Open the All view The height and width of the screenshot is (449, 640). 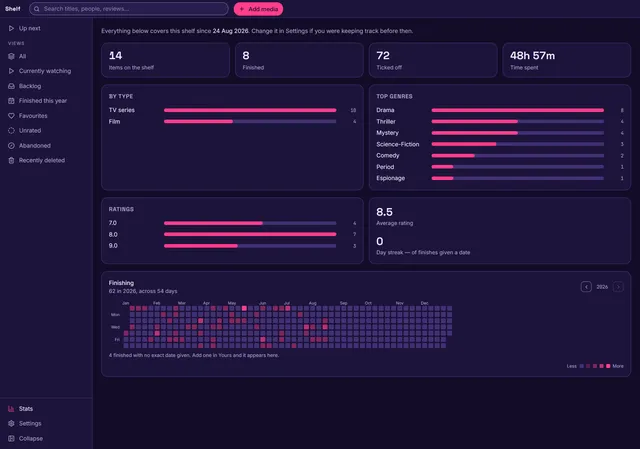[x=46, y=56]
